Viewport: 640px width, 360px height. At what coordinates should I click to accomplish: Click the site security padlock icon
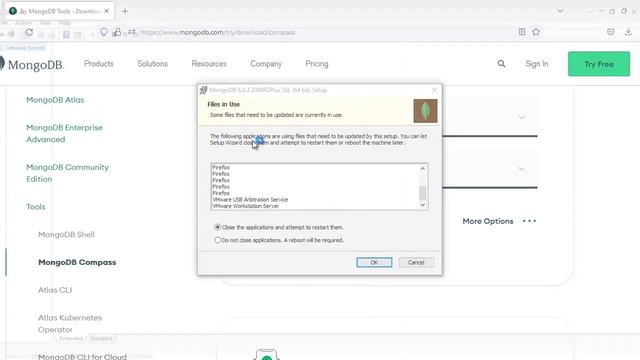[x=117, y=32]
